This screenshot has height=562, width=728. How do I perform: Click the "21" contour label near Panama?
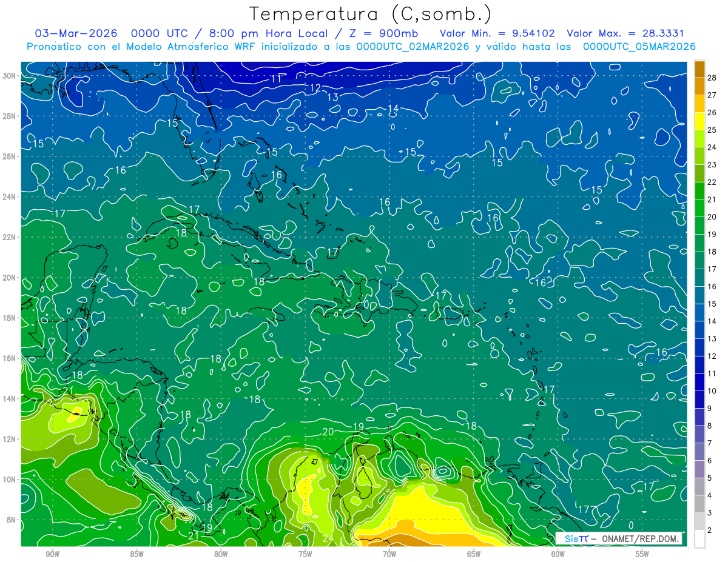click(x=194, y=535)
